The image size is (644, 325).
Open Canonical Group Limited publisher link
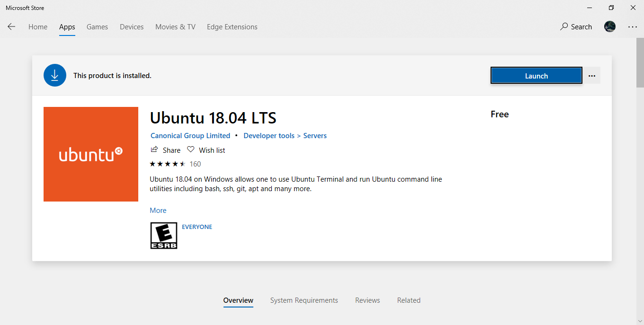(190, 136)
